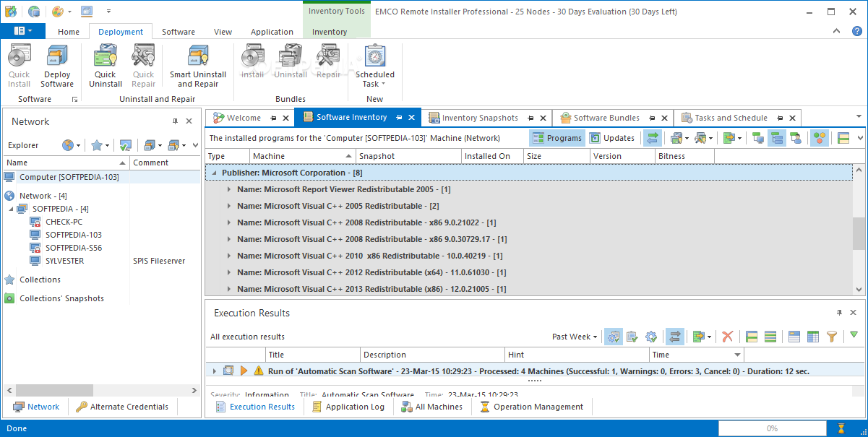Open the inventory toolbar overflow chevron
The width and height of the screenshot is (868, 437).
pos(860,138)
